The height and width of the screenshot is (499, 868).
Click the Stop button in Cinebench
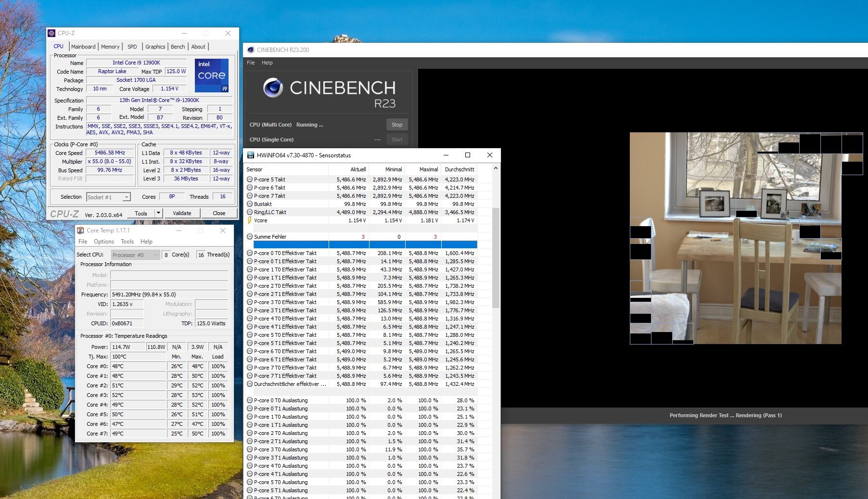[x=397, y=125]
